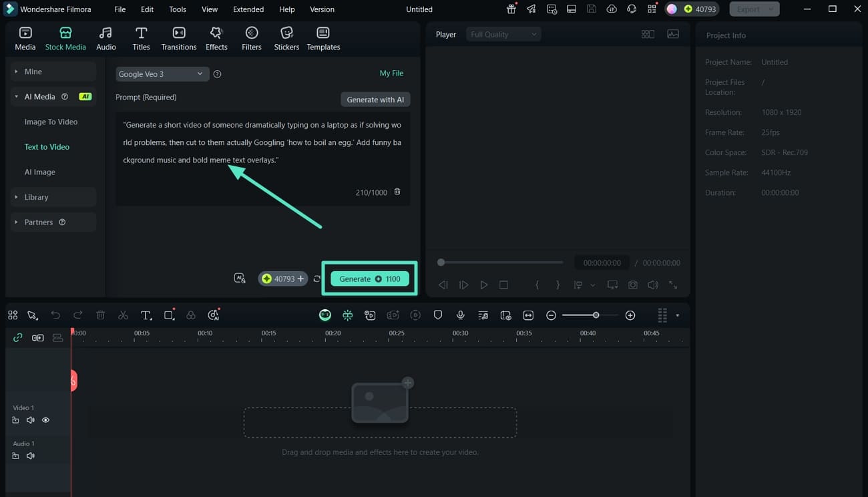The width and height of the screenshot is (868, 497).
Task: Toggle auto ripple icon beside link icon
Action: [38, 338]
